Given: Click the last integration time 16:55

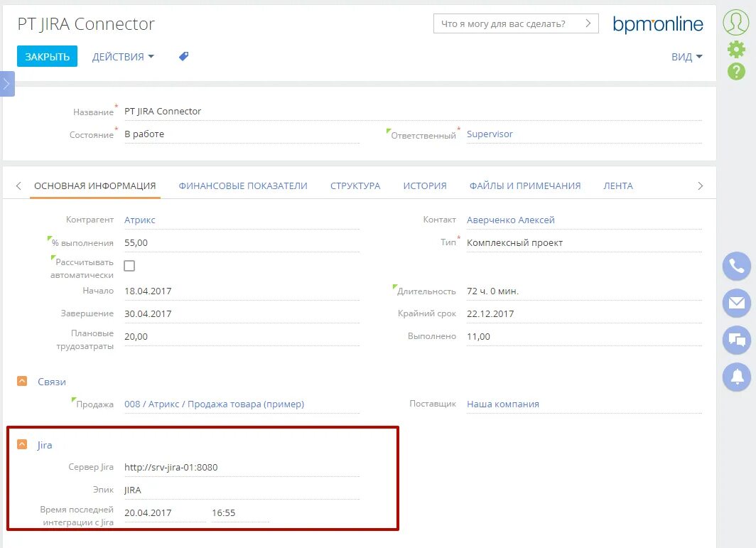Looking at the screenshot, I should coord(240,512).
